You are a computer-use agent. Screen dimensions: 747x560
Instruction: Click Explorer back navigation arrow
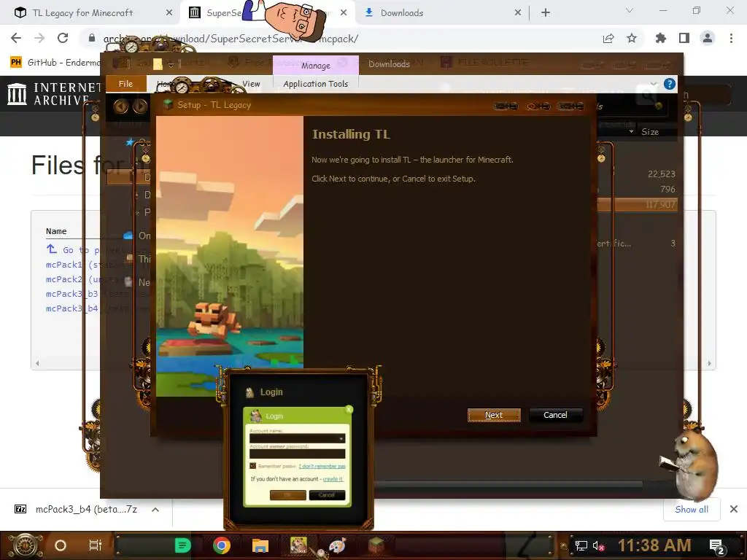(x=120, y=106)
